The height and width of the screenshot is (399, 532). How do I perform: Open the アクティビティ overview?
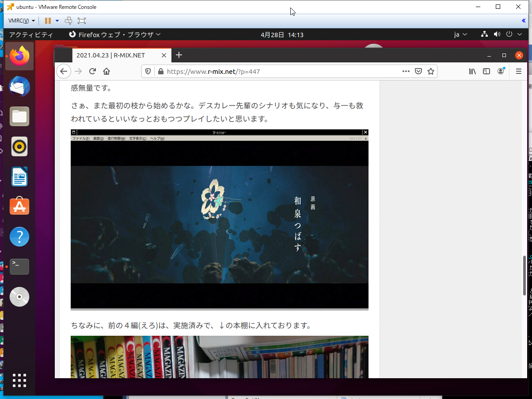coord(31,35)
